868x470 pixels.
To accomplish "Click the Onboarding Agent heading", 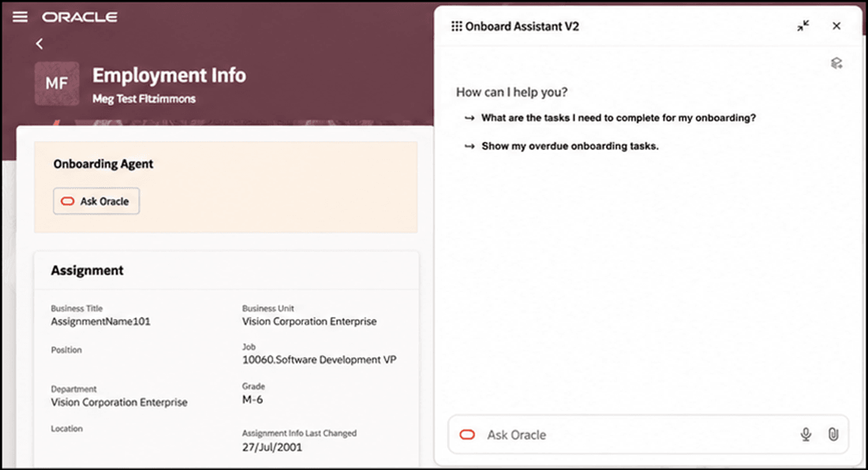I will pos(103,164).
